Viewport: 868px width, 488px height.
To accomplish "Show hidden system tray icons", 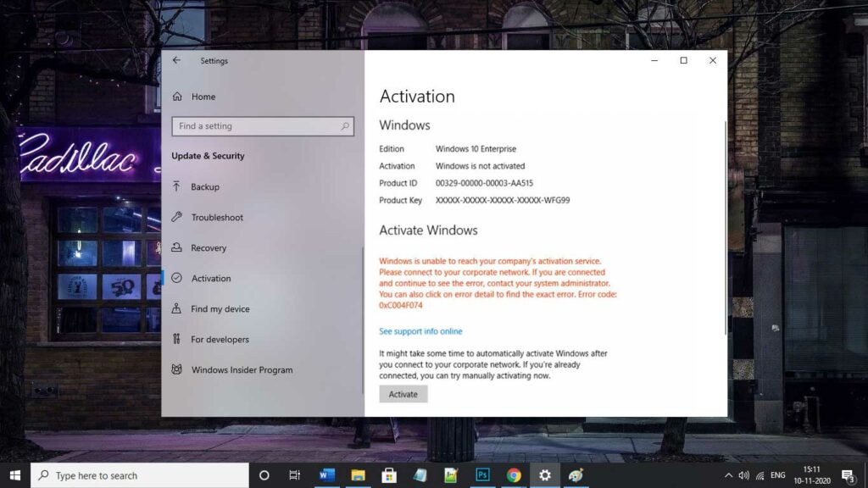I will 728,475.
